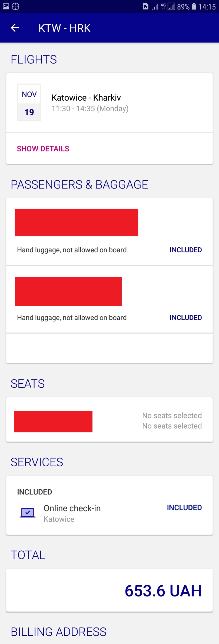This screenshot has width=219, height=644.
Task: Tap the SIM card status icon
Action: 145,6
